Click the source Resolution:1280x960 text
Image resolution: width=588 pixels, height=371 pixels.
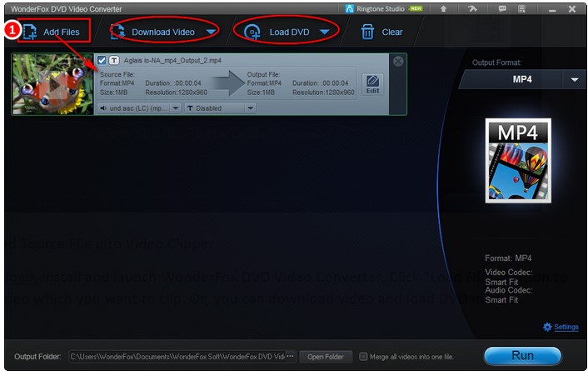click(177, 92)
